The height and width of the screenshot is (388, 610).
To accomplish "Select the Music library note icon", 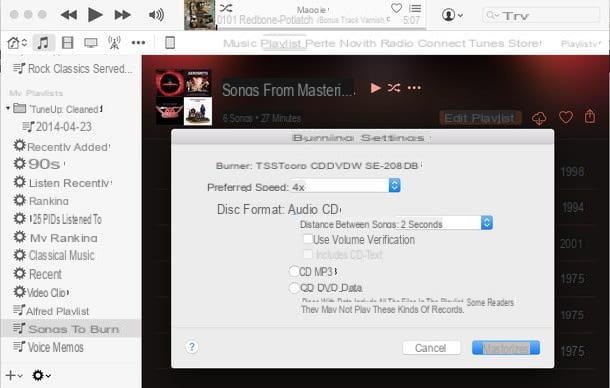I will 43,43.
